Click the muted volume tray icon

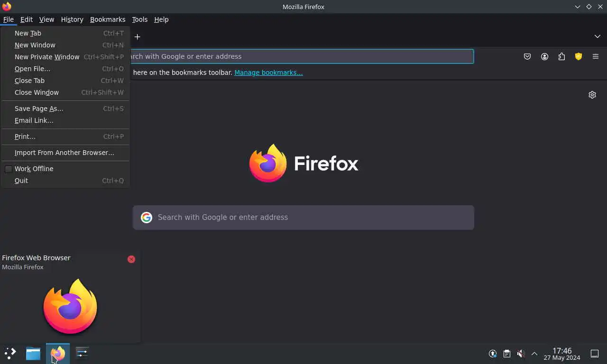click(x=521, y=354)
